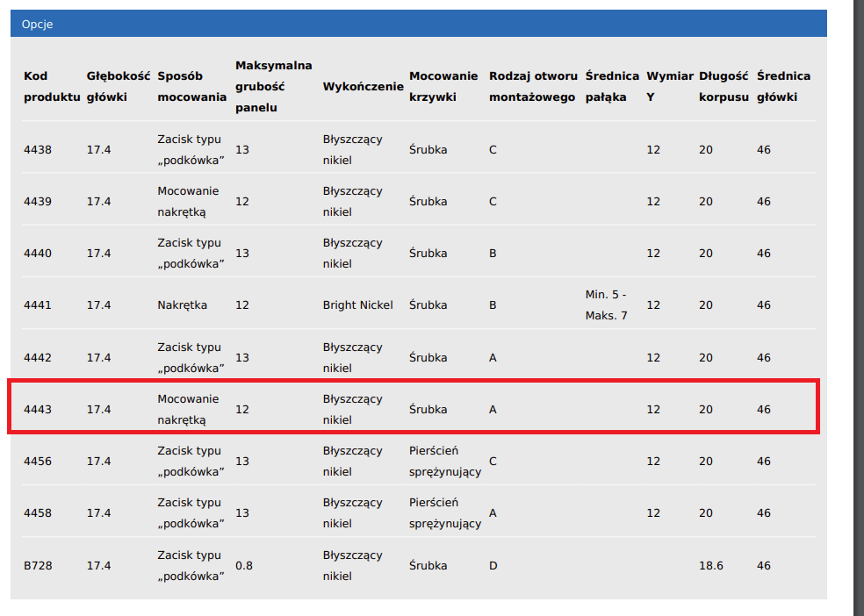Click the 'Długość korpusu' column header
The width and height of the screenshot is (864, 616).
(724, 86)
